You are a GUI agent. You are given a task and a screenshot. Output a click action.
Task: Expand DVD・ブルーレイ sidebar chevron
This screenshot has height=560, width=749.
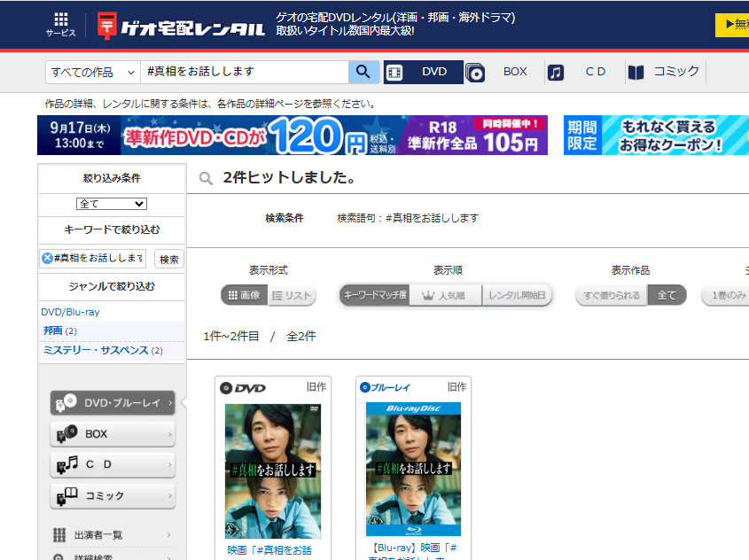170,403
